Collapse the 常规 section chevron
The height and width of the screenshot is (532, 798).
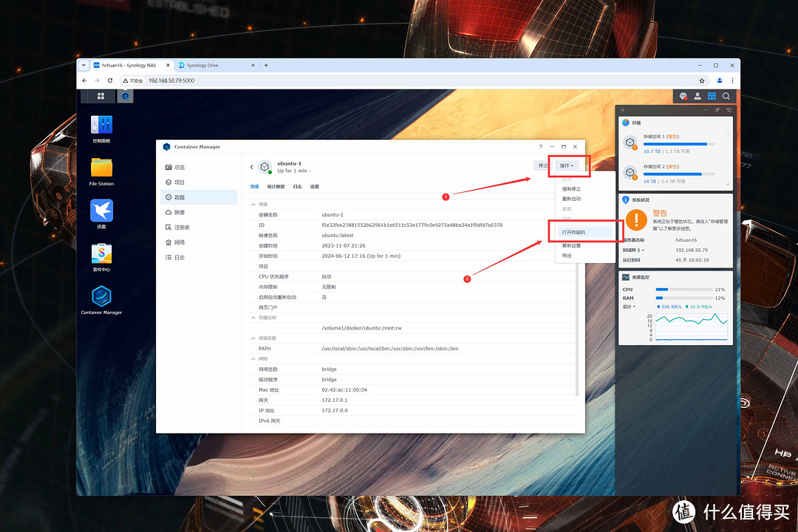pos(254,204)
